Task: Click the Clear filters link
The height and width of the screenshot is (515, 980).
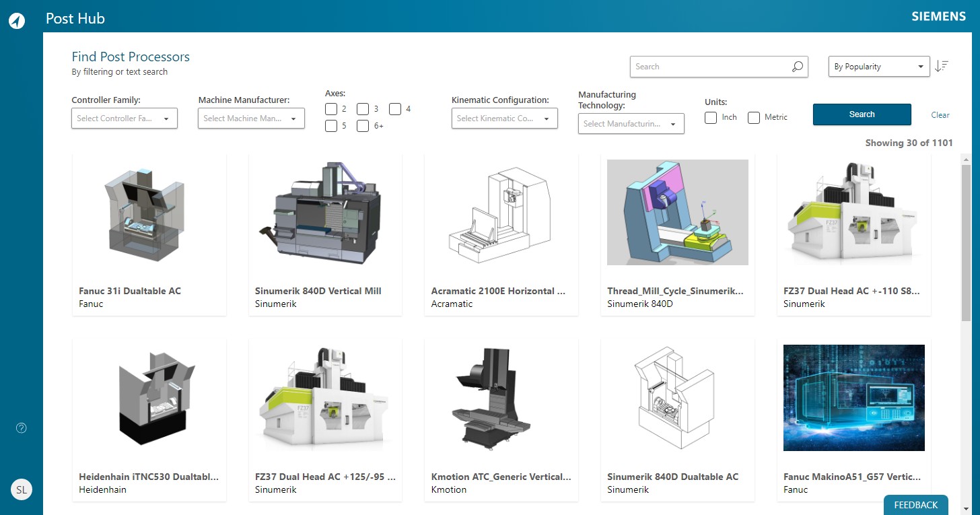Action: [x=940, y=115]
